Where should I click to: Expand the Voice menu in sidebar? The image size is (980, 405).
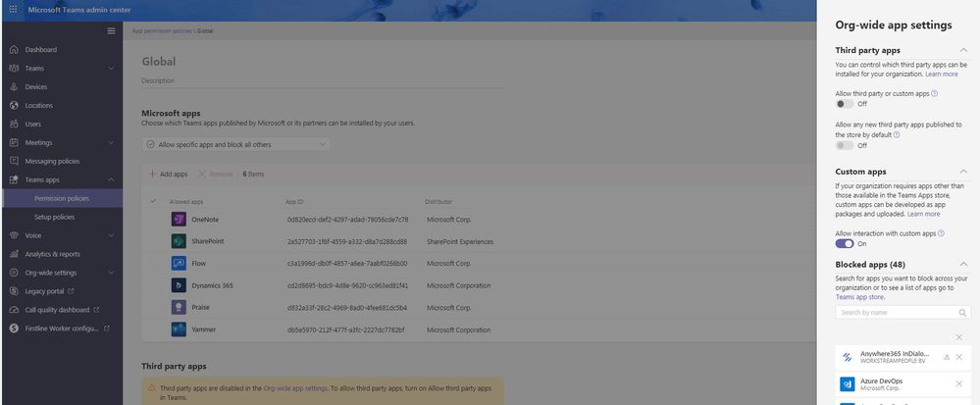pos(111,235)
